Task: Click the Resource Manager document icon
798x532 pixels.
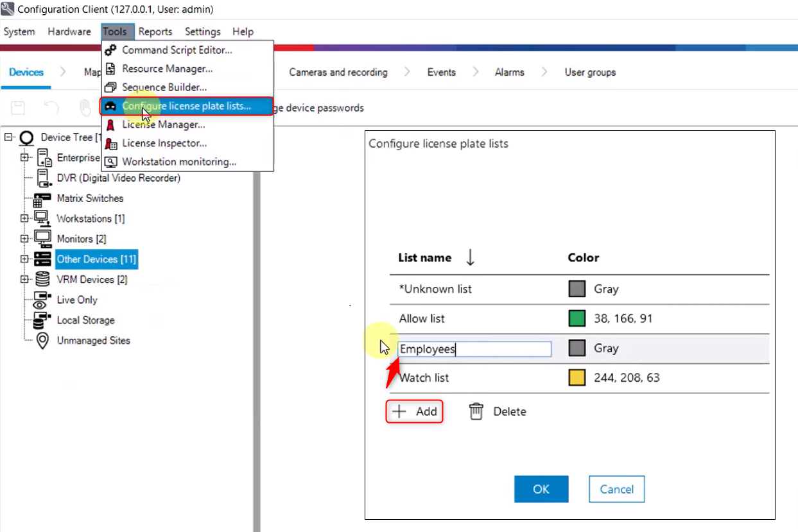Action: [111, 69]
